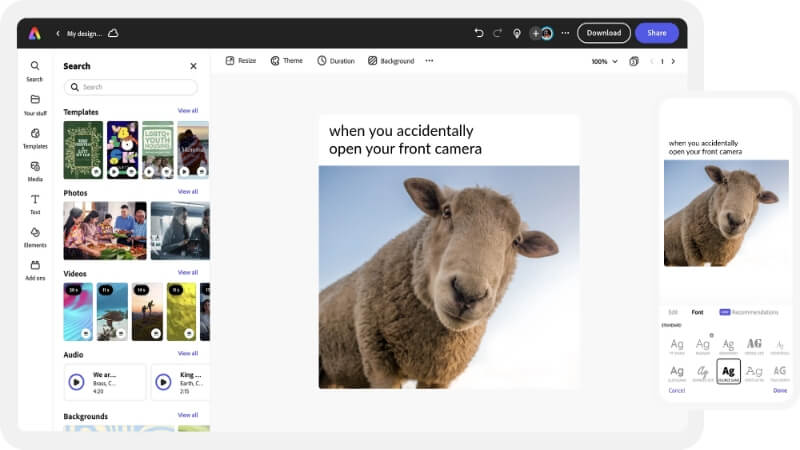
Task: Switch to the Font tab on phone
Action: 697,312
